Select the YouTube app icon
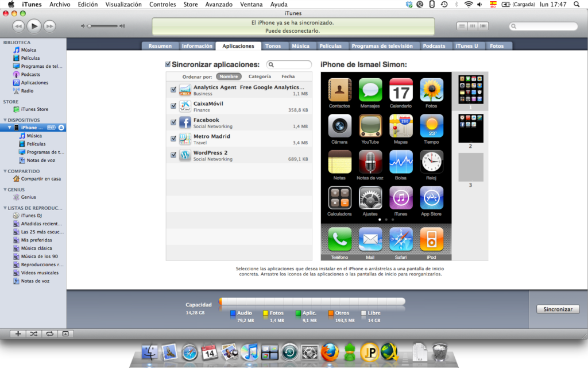Image resolution: width=588 pixels, height=368 pixels. click(370, 126)
